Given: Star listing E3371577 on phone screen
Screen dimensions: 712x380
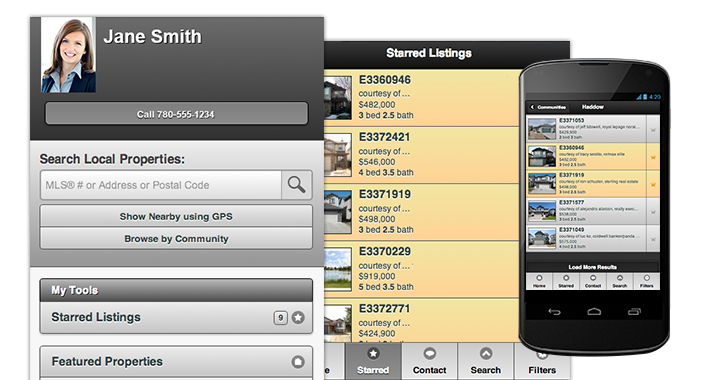Looking at the screenshot, I should [653, 212].
